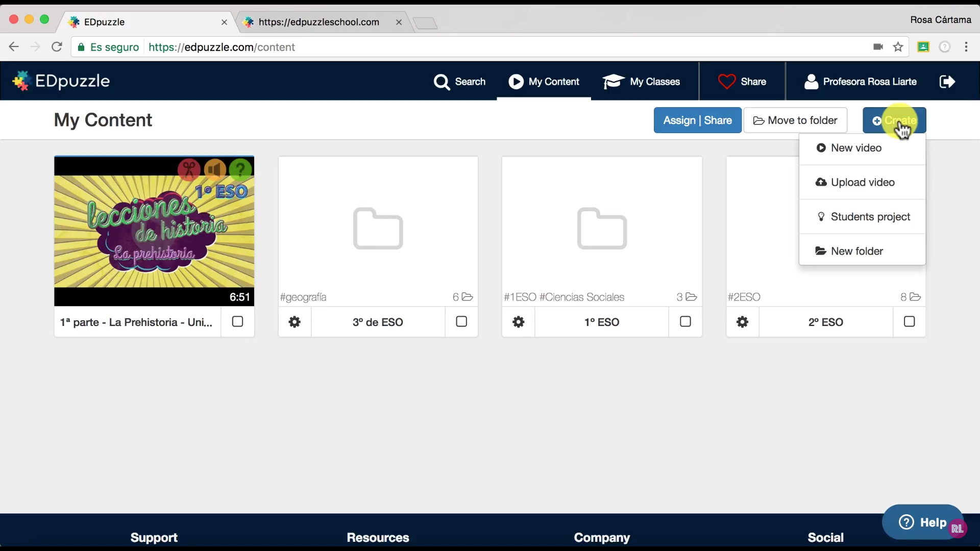Open the Profesora Rosa Liarte profile menu

861,82
